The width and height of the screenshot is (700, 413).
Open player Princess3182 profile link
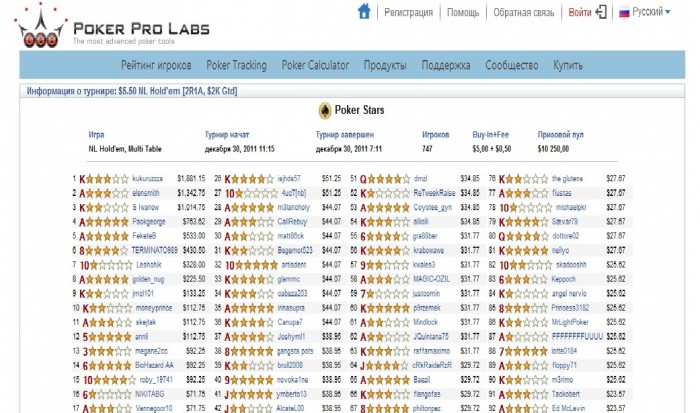point(570,308)
